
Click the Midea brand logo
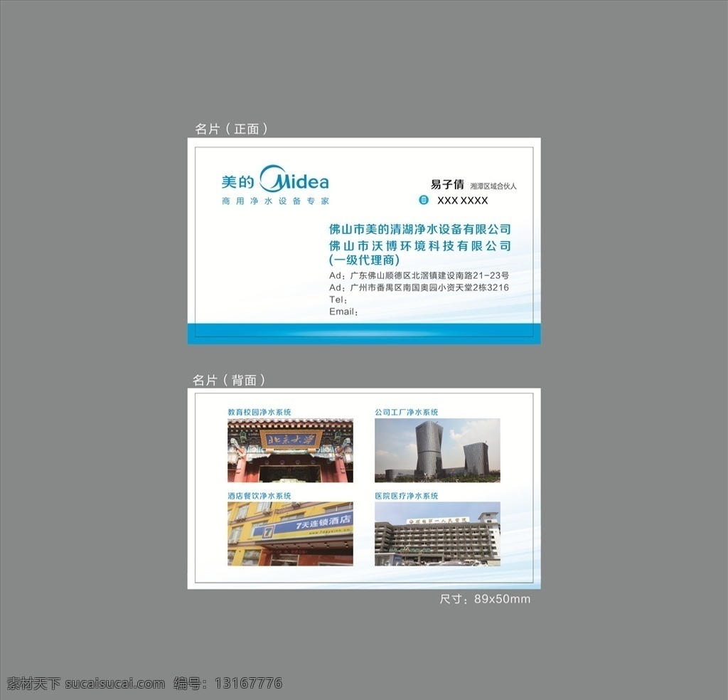click(275, 179)
